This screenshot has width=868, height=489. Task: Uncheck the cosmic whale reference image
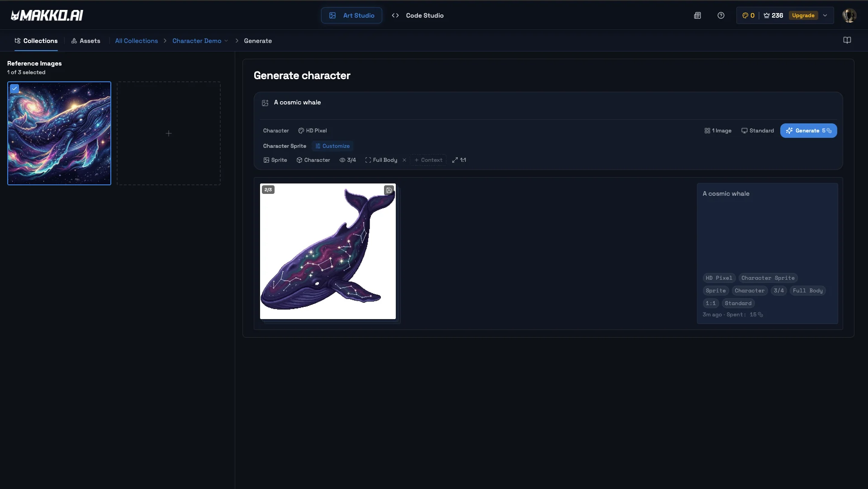(14, 89)
